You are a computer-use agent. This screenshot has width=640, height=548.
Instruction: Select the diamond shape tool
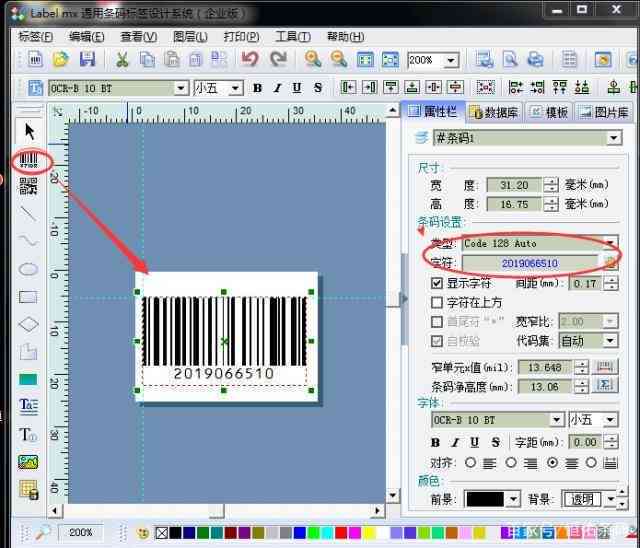tap(28, 324)
